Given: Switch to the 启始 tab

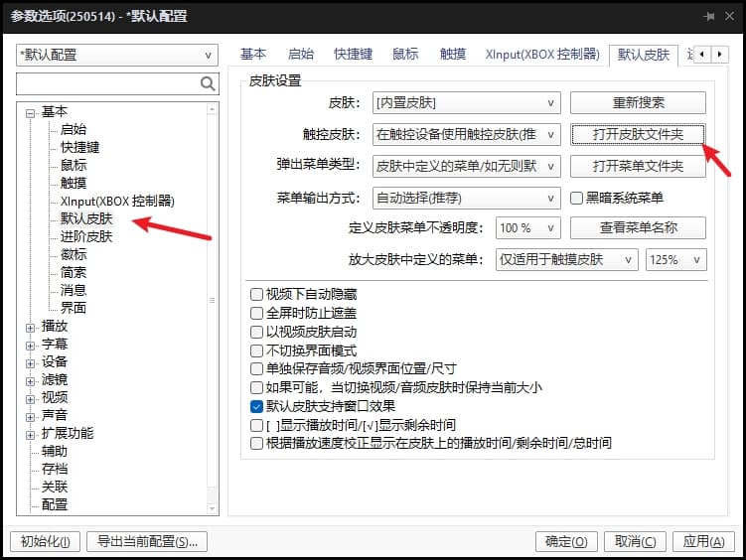Looking at the screenshot, I should tap(301, 55).
